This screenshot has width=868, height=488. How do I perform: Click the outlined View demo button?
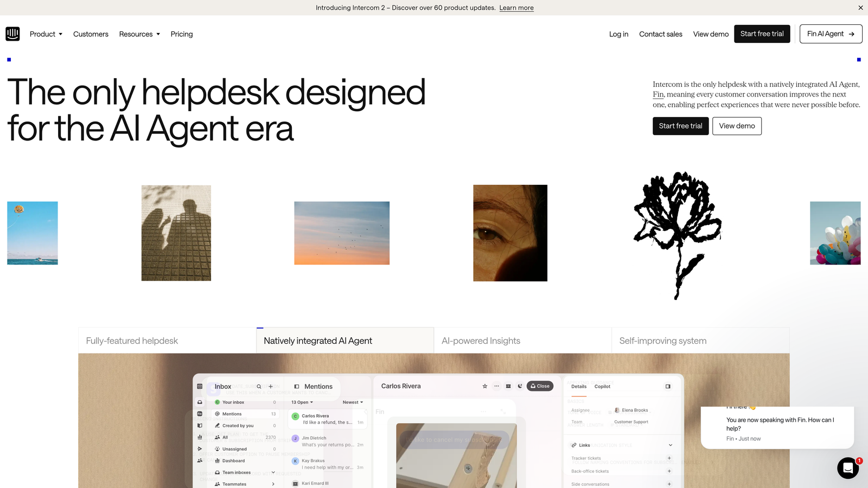point(737,126)
